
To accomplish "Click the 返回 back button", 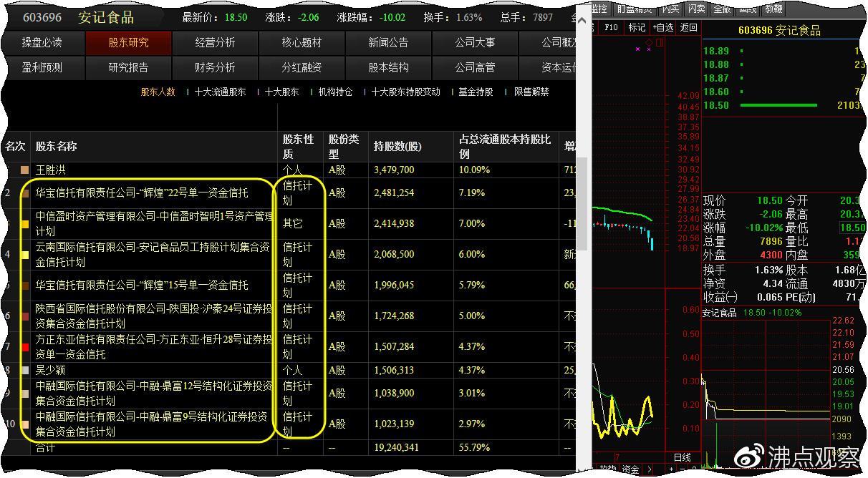I will coord(689,27).
